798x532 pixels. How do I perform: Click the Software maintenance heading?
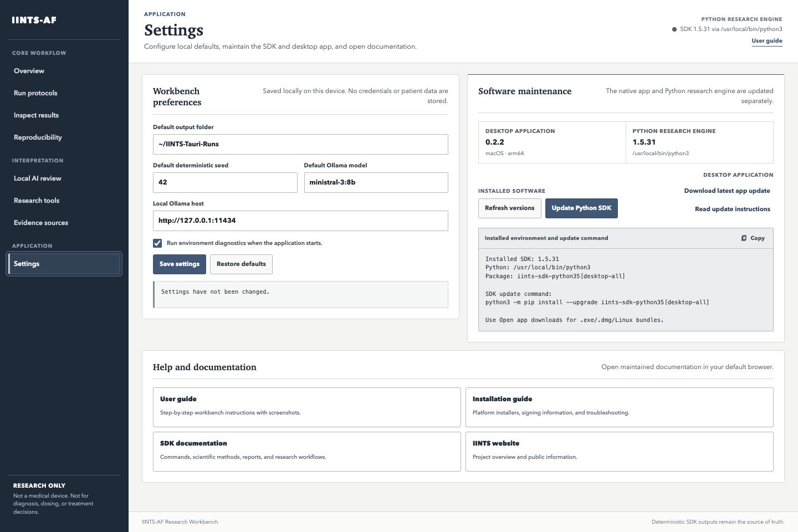tap(525, 91)
